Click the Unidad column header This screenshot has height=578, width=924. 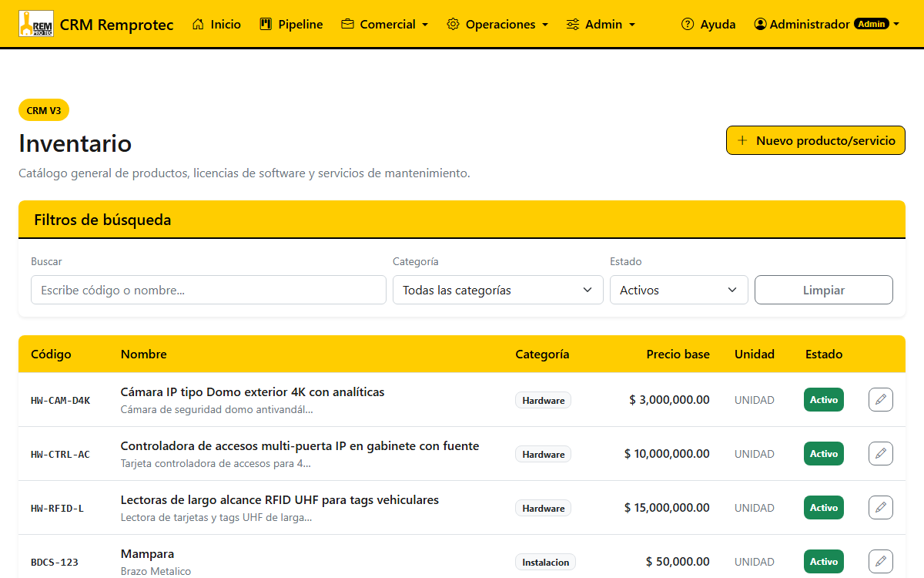754,354
